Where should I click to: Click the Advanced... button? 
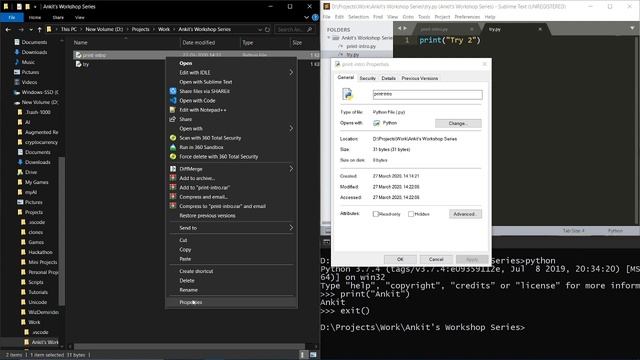[x=465, y=214]
